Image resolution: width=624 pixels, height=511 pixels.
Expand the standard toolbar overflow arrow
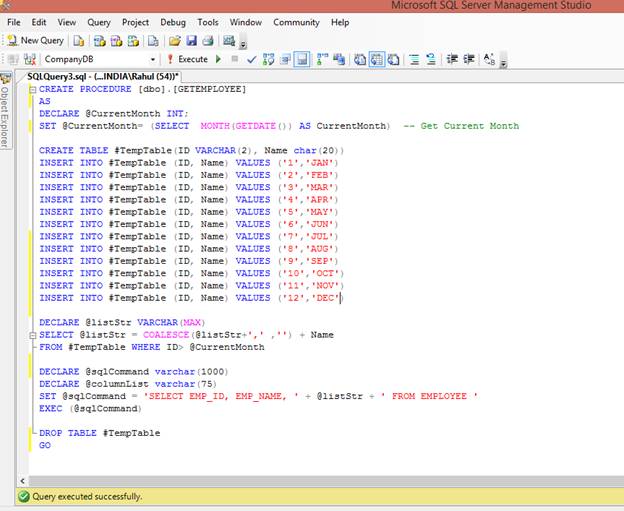click(243, 43)
